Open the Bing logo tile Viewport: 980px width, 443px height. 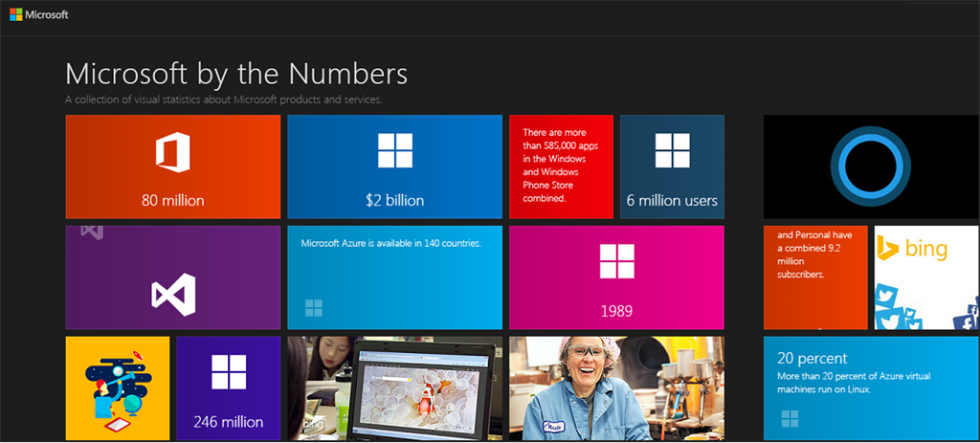coord(926,277)
